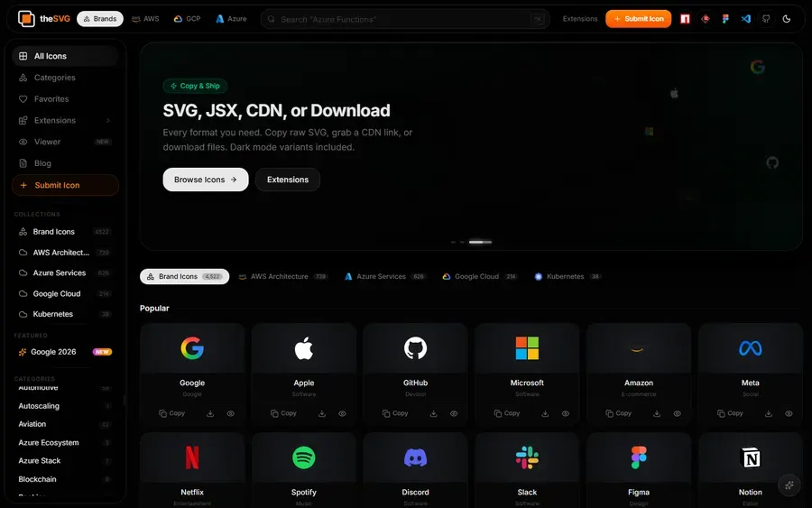This screenshot has height=508, width=812.
Task: Select the Azure Stack category
Action: pos(65,461)
